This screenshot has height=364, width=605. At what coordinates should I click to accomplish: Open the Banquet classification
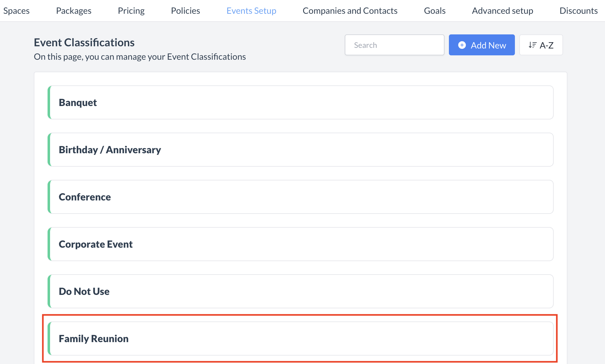300,103
